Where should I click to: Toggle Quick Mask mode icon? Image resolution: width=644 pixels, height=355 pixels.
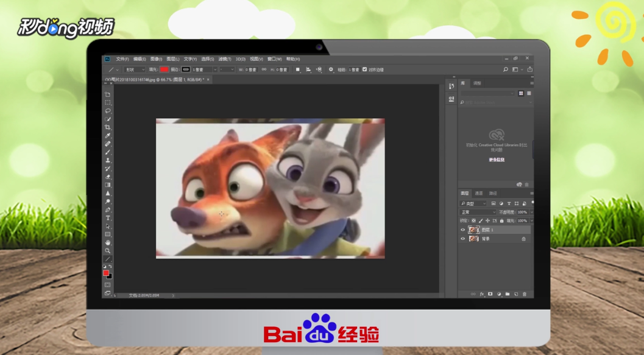point(108,285)
